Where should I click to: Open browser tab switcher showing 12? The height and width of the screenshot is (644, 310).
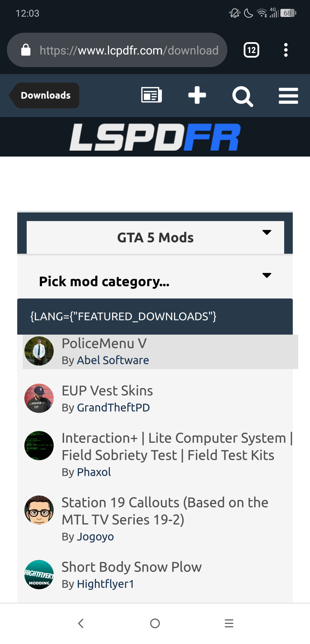[x=251, y=50]
